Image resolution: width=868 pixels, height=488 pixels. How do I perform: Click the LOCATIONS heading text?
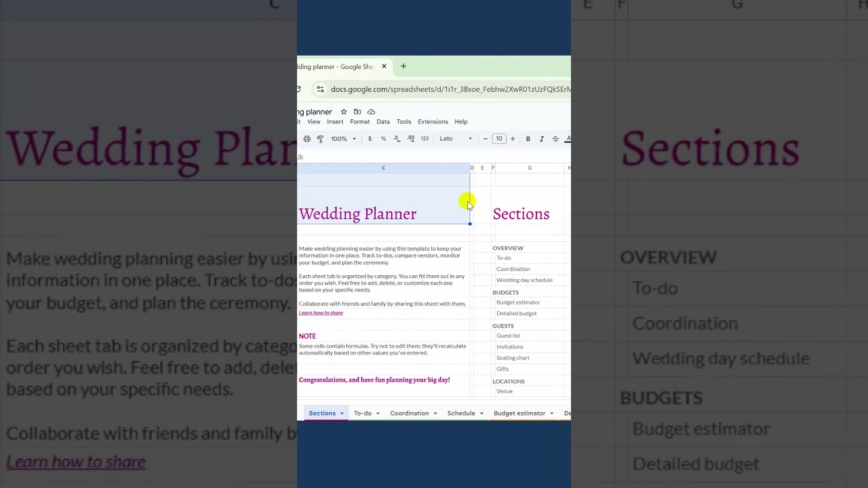509,382
